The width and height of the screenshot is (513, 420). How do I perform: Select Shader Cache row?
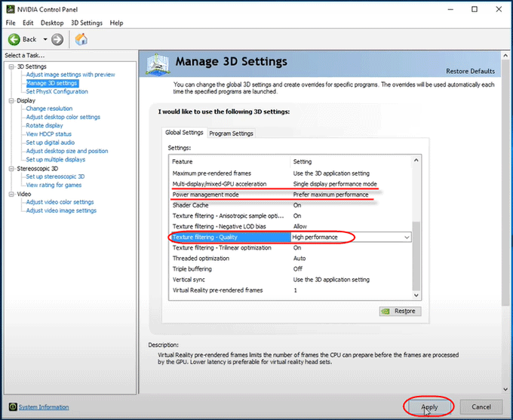pyautogui.click(x=290, y=205)
